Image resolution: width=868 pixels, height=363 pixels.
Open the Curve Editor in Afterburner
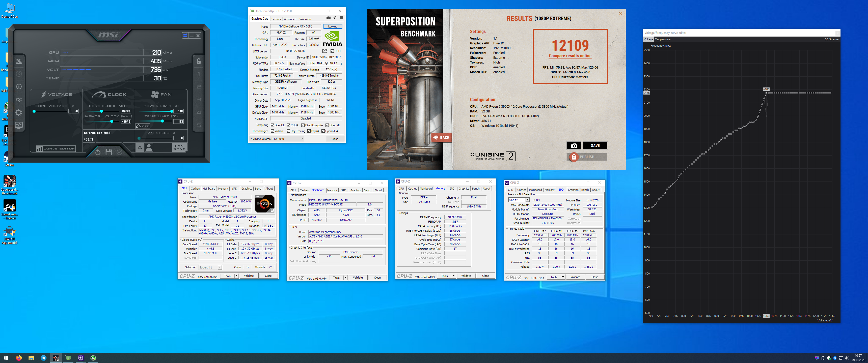(56, 148)
